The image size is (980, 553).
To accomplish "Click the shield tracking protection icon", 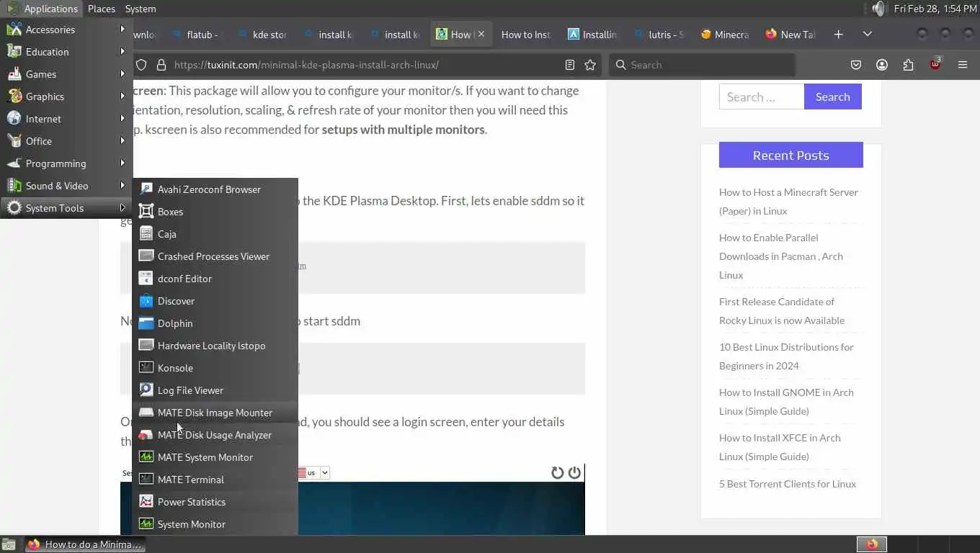I will tap(141, 65).
